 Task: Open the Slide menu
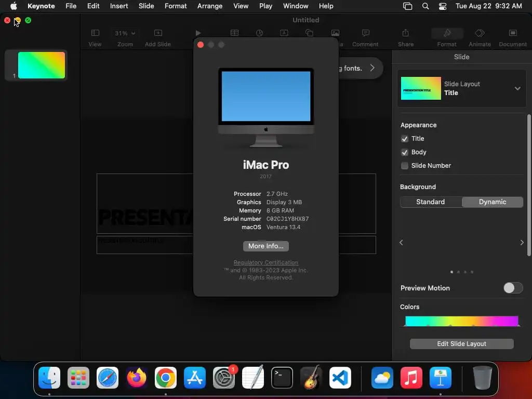click(146, 6)
